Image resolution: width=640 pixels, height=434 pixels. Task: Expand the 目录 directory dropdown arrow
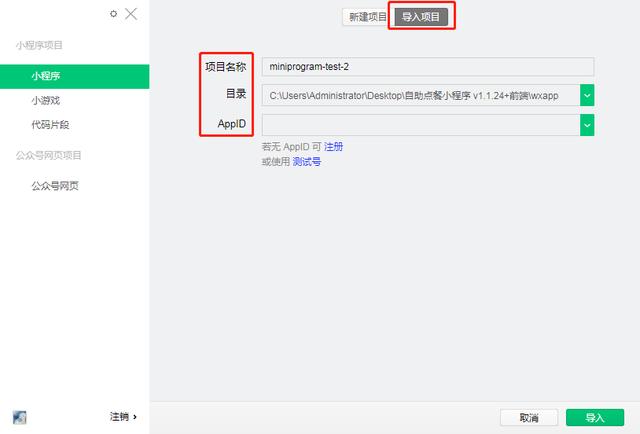(x=587, y=95)
